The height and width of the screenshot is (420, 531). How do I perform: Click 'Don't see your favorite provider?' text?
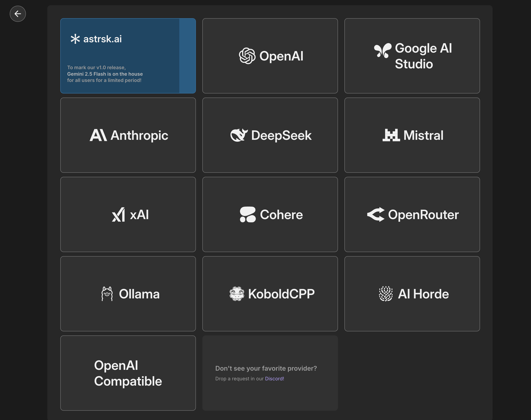pos(266,368)
